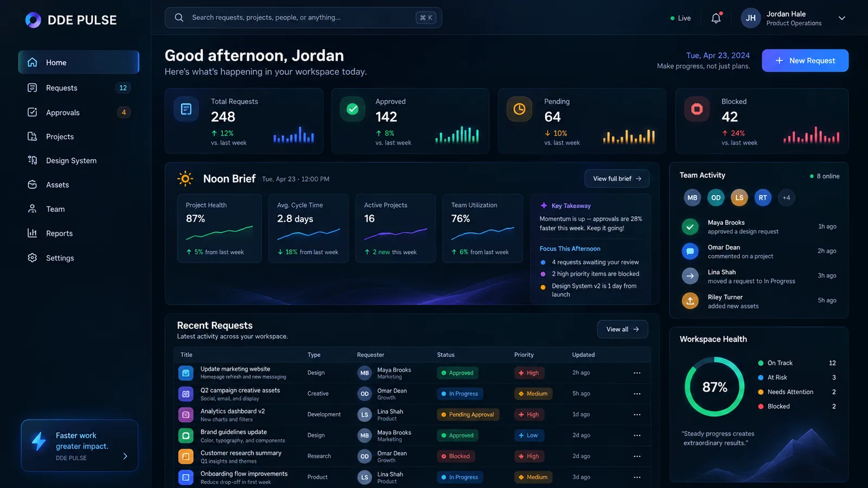Click LS avatar in Team Activity
The width and height of the screenshot is (868, 488).
click(739, 198)
